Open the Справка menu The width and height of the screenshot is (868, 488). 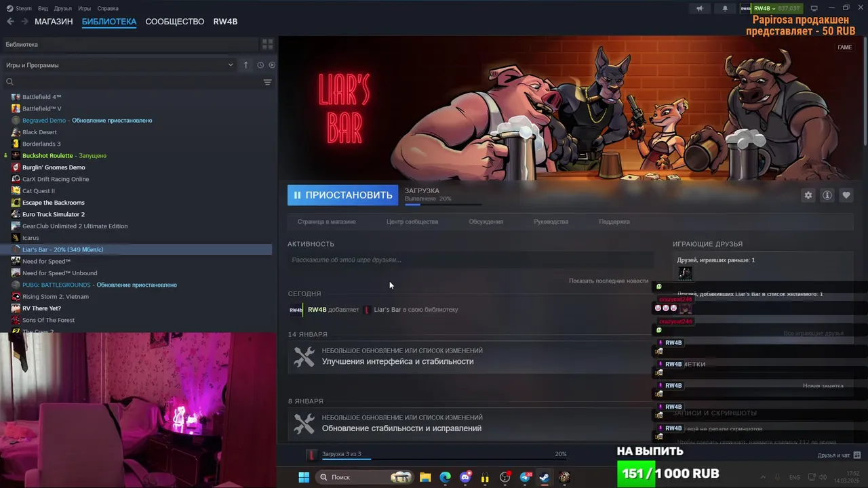coord(108,8)
